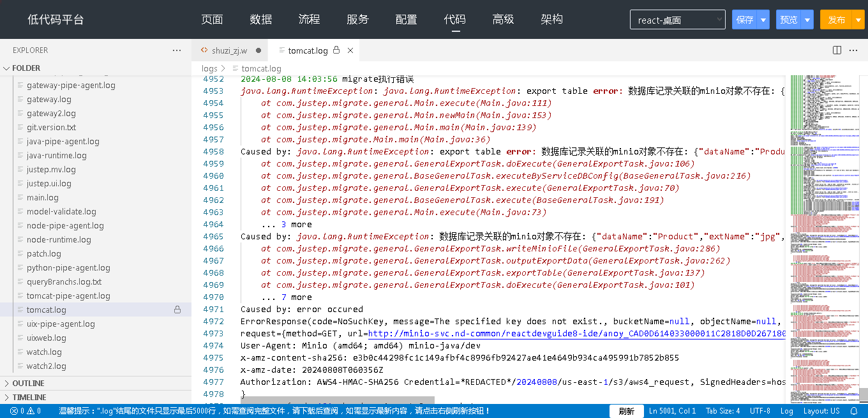Open the 发布 dropdown arrow
868x418 pixels.
(858, 20)
